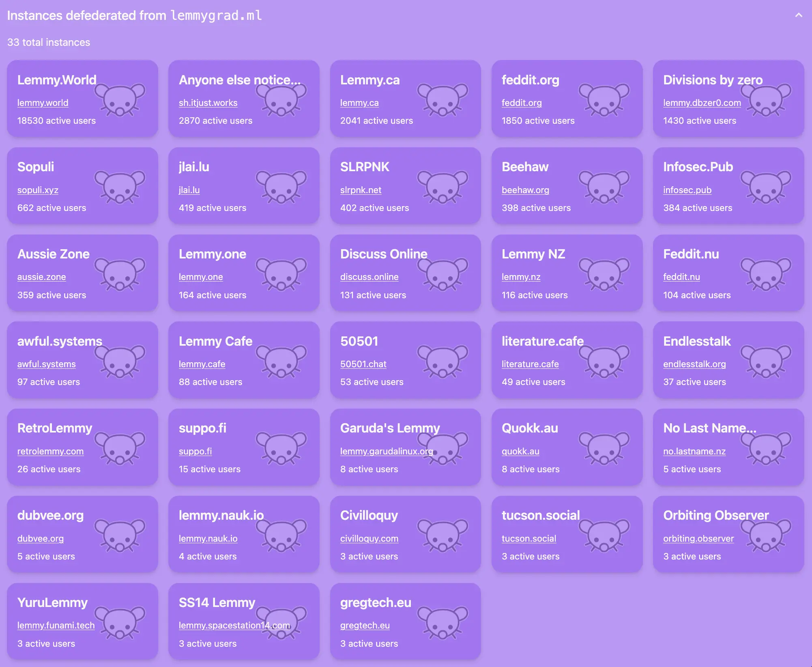
Task: Open the lemmy.spacestation14.com link
Action: (x=234, y=625)
